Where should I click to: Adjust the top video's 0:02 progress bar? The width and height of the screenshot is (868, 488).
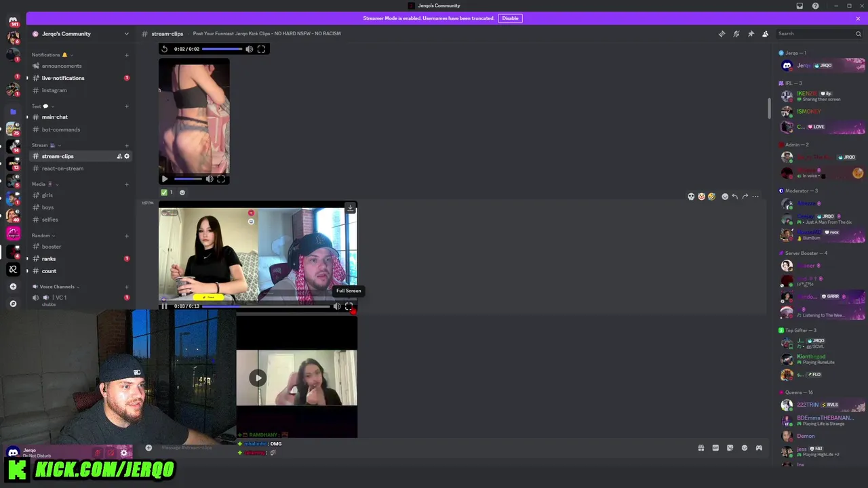click(x=222, y=49)
